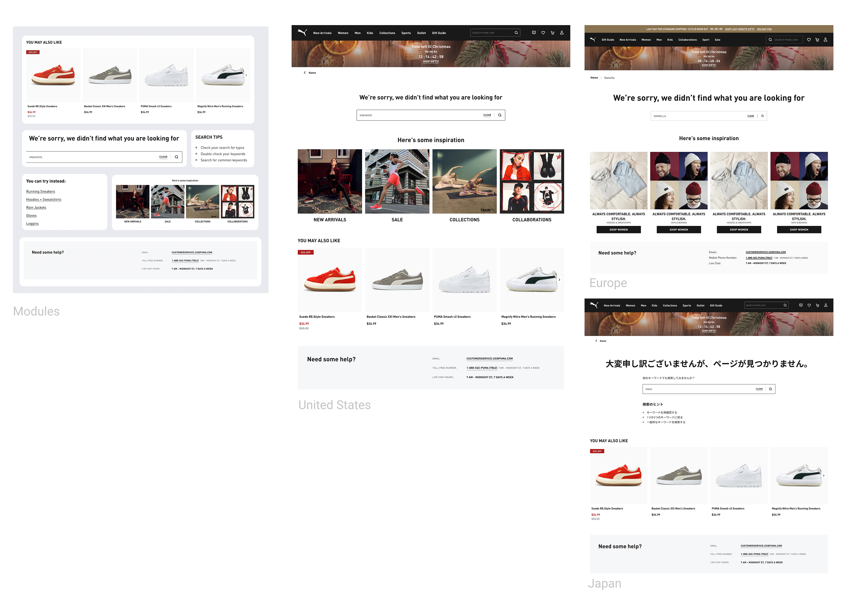The width and height of the screenshot is (868, 597).
Task: Click the search icon beside DANIELLA in the Europe page
Action: pos(763,116)
